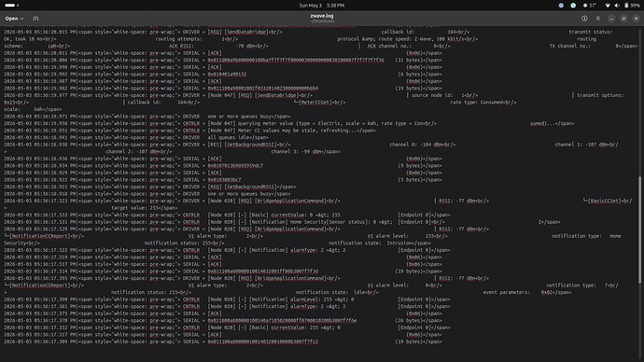Minimize the text editor window

(x=611, y=19)
